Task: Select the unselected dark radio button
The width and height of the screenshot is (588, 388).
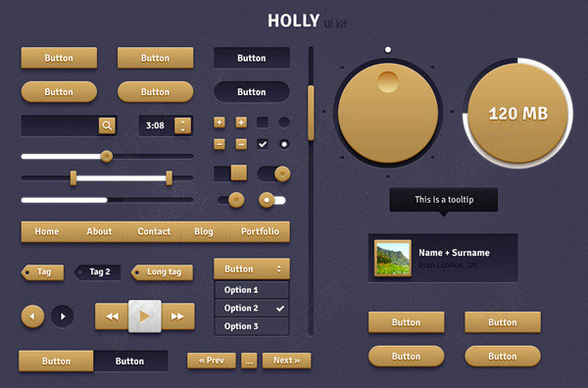Action: coord(284,122)
